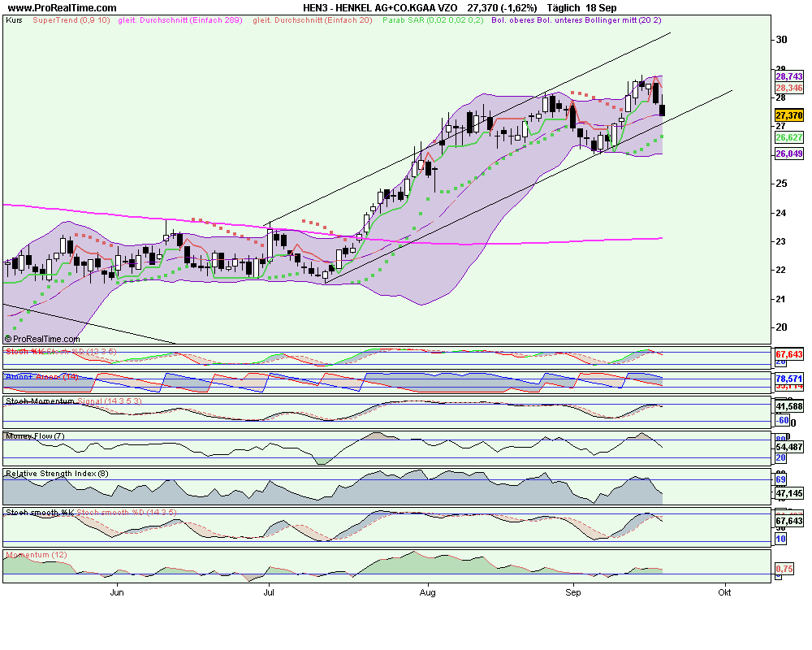Click the gleit. Durchschnitt (Einfach 289) legend
The width and height of the screenshot is (812, 650).
(x=180, y=19)
